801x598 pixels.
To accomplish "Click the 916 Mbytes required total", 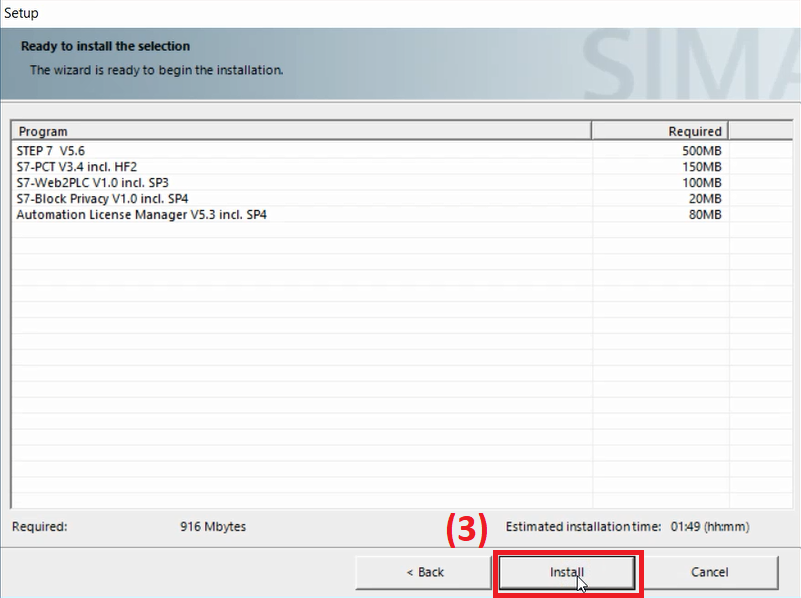I will (213, 527).
